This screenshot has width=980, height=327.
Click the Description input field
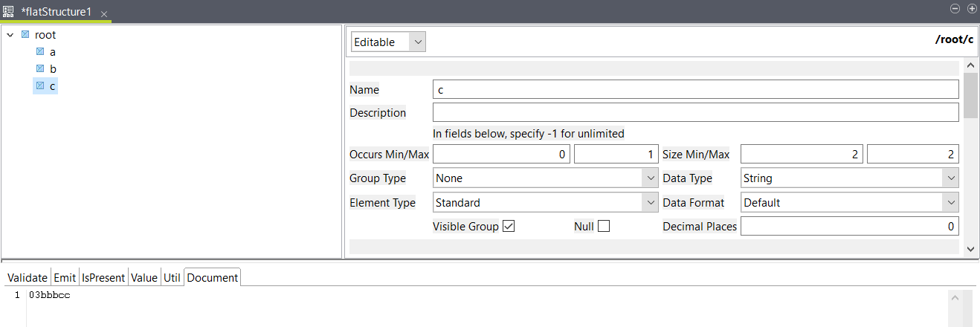click(x=695, y=113)
